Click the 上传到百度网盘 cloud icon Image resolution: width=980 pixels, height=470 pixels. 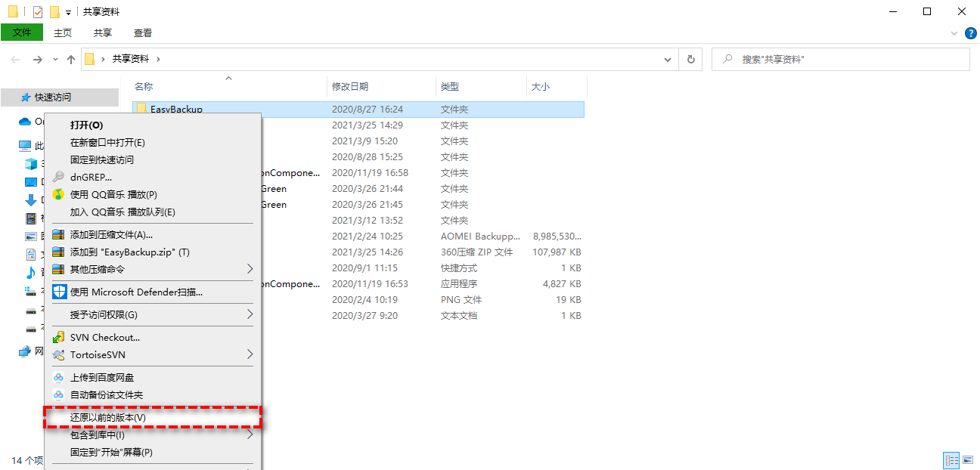58,377
